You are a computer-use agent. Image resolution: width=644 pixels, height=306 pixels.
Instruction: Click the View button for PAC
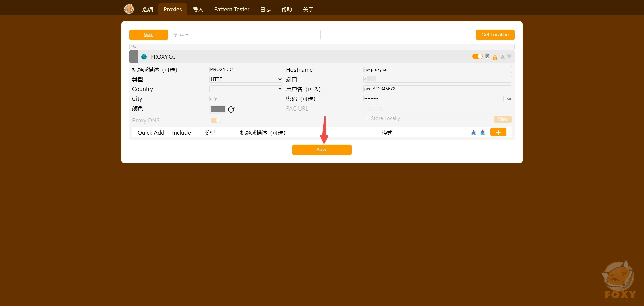click(503, 119)
